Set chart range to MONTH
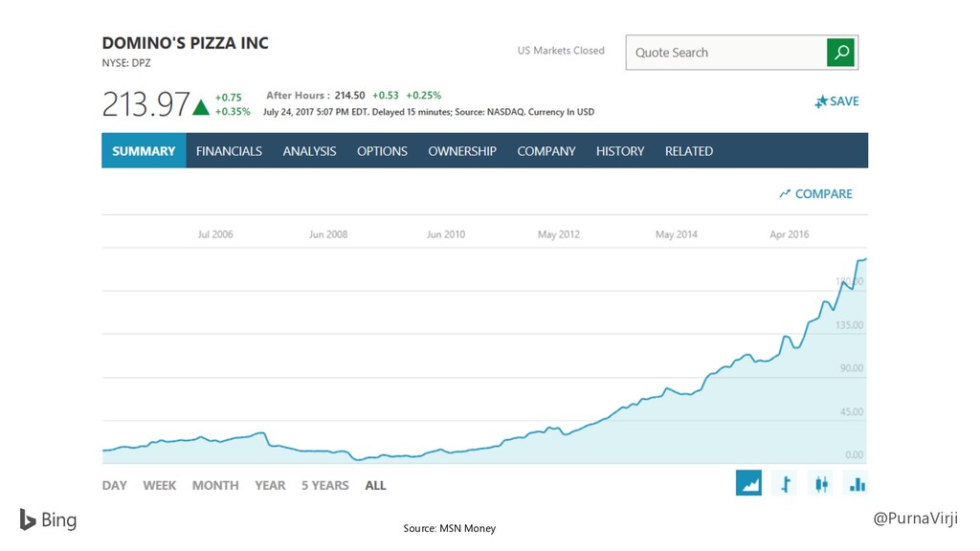980x551 pixels. 215,485
